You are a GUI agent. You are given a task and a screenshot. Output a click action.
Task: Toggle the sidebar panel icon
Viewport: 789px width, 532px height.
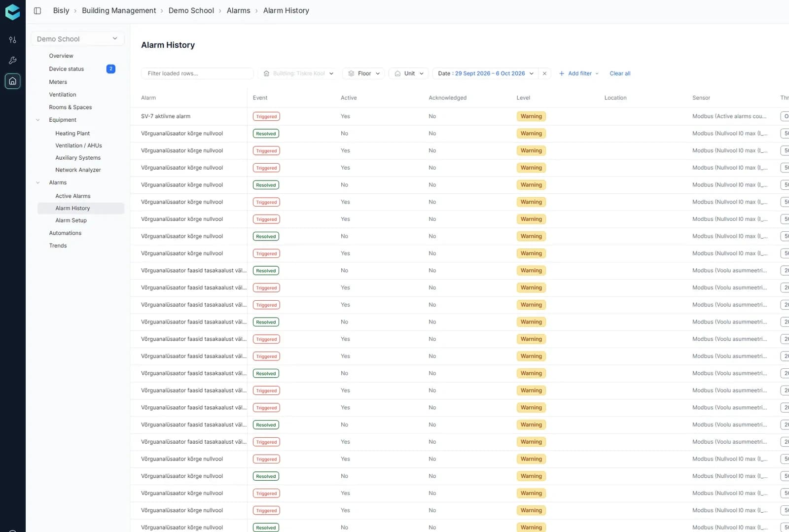37,11
